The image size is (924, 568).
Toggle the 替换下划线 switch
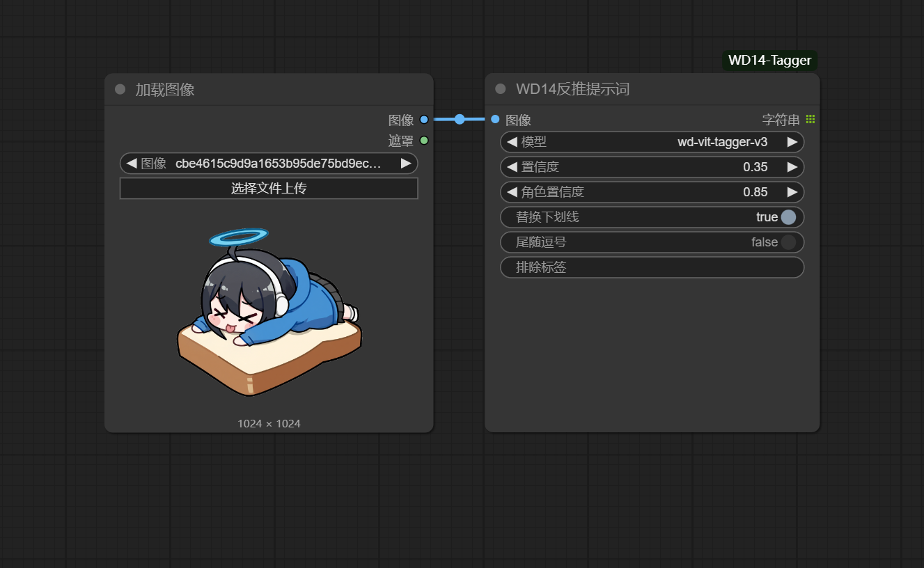(x=788, y=217)
